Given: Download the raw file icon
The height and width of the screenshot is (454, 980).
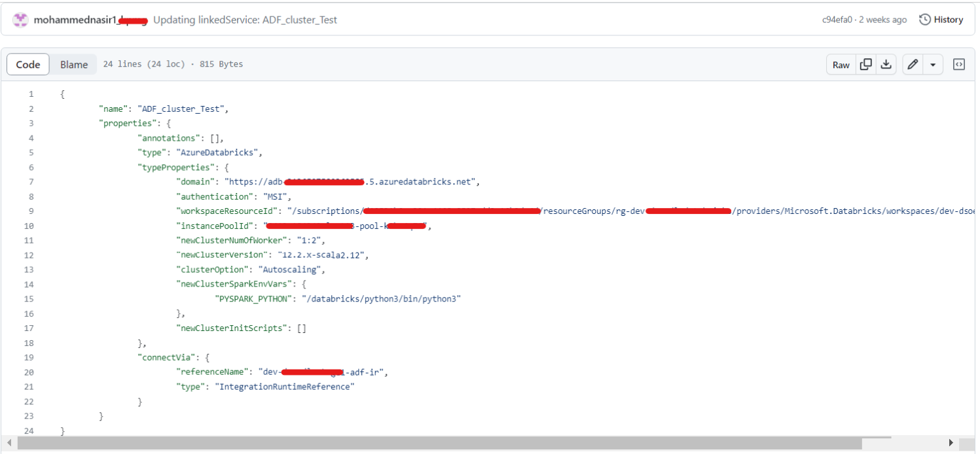Looking at the screenshot, I should pos(886,65).
